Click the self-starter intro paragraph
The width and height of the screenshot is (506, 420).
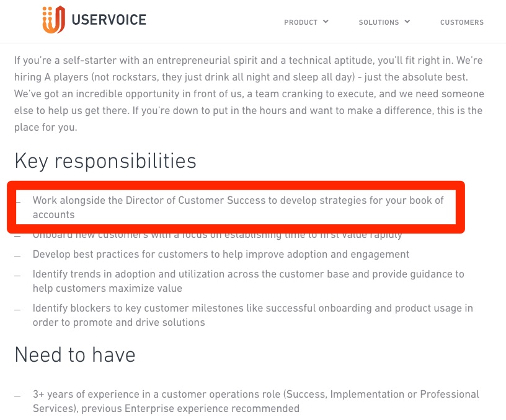[x=249, y=94]
